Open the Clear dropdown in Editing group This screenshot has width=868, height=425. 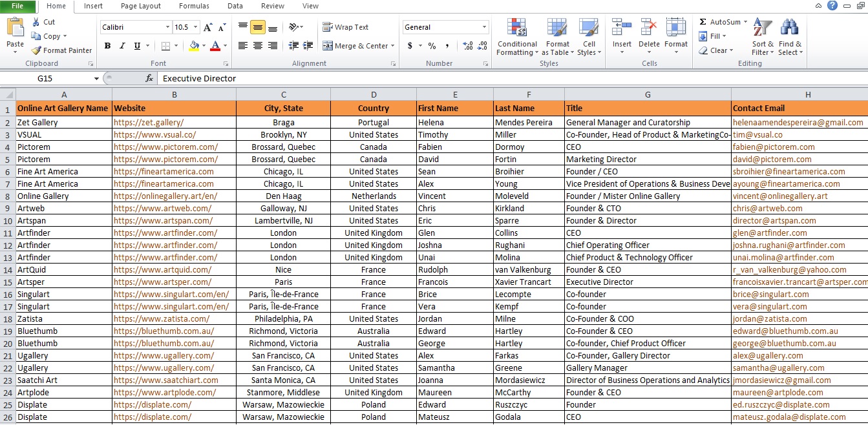pos(715,50)
